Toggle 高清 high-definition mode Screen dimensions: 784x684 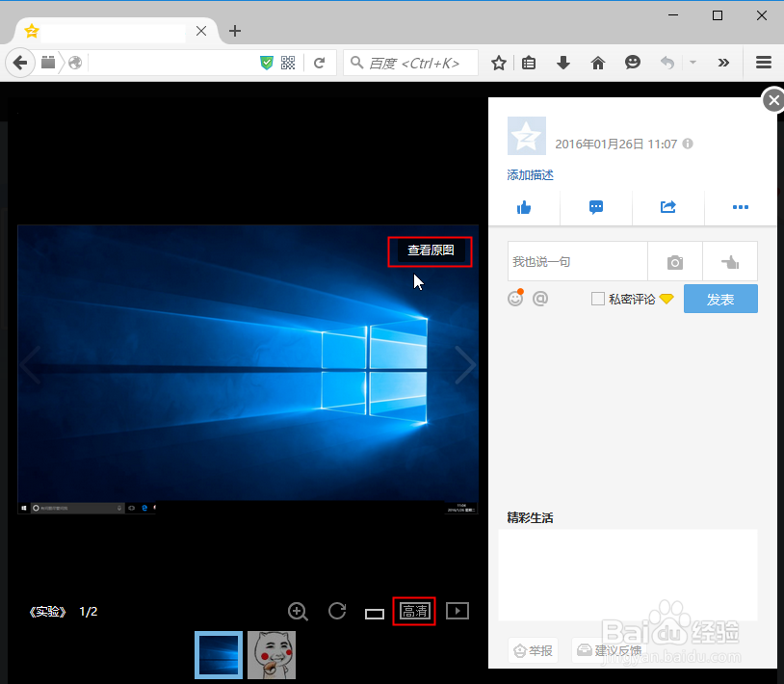[x=414, y=611]
